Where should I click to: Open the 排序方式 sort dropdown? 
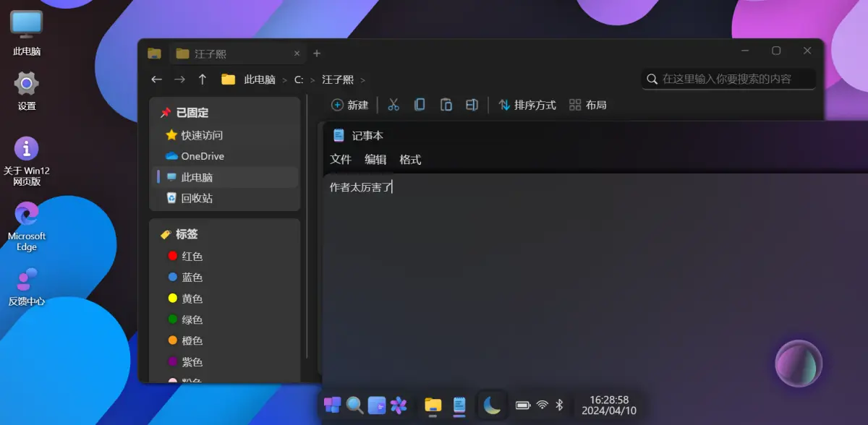coord(527,105)
